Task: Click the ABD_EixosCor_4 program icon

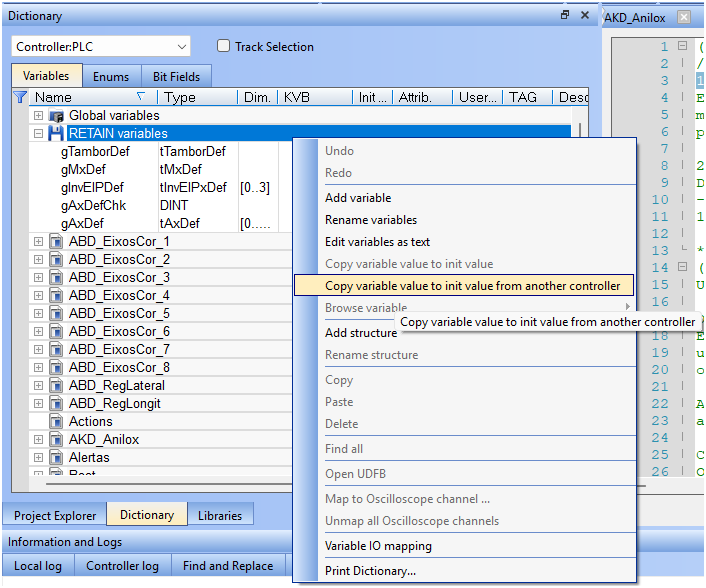Action: [x=56, y=296]
